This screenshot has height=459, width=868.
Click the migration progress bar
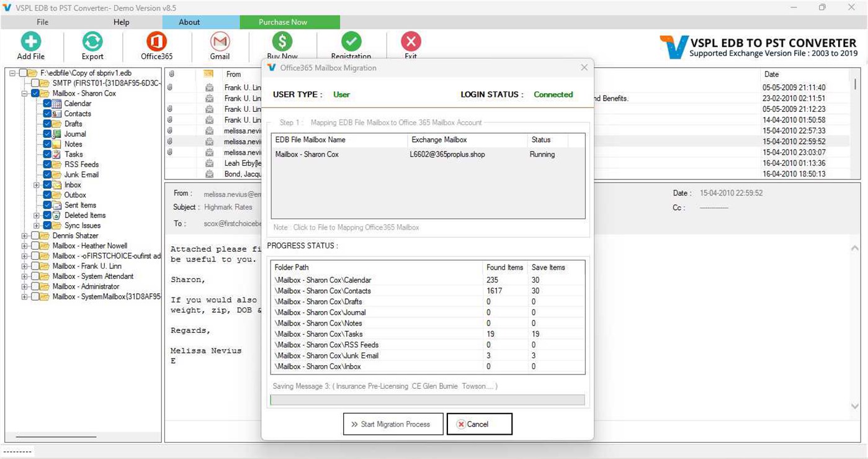[x=427, y=399]
